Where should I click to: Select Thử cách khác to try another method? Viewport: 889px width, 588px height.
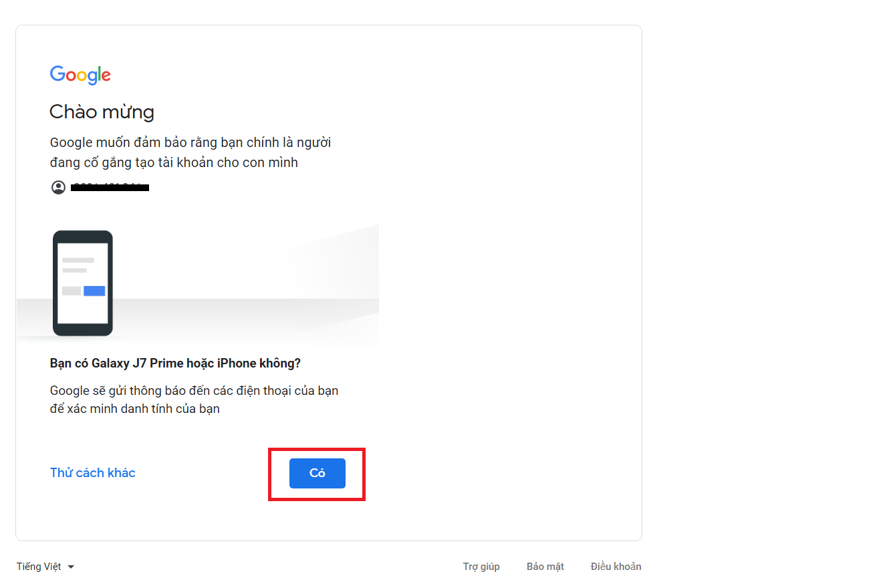pyautogui.click(x=92, y=472)
